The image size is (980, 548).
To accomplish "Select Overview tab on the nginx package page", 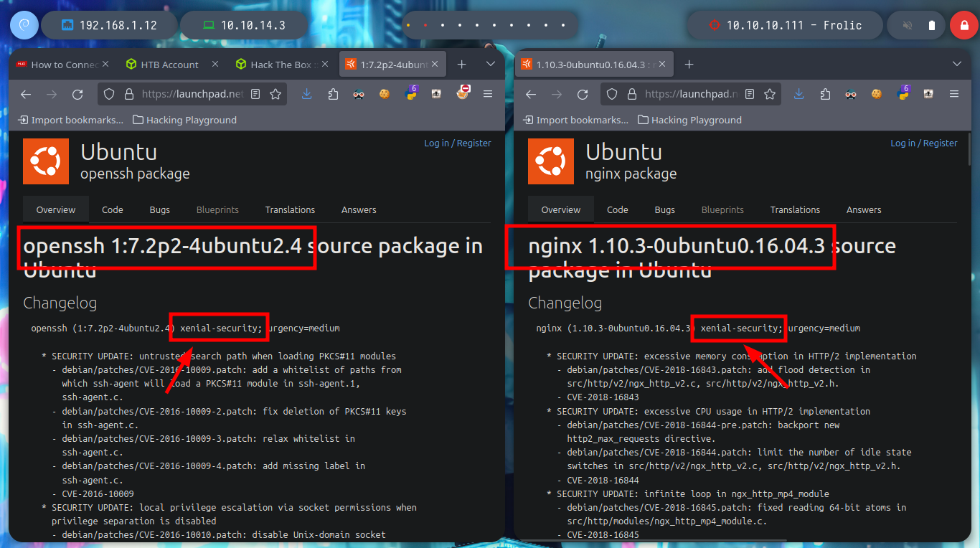I will pyautogui.click(x=561, y=209).
